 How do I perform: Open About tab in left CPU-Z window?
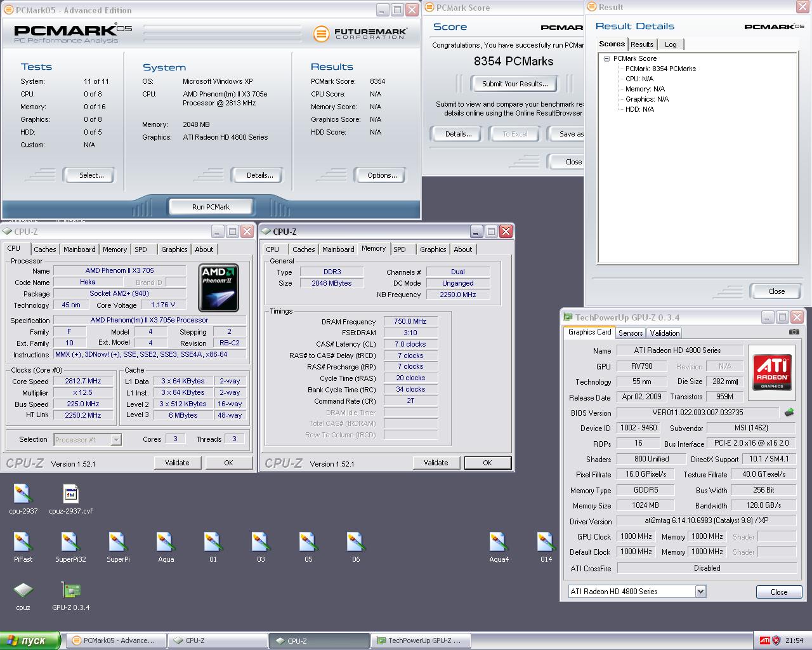pyautogui.click(x=204, y=249)
